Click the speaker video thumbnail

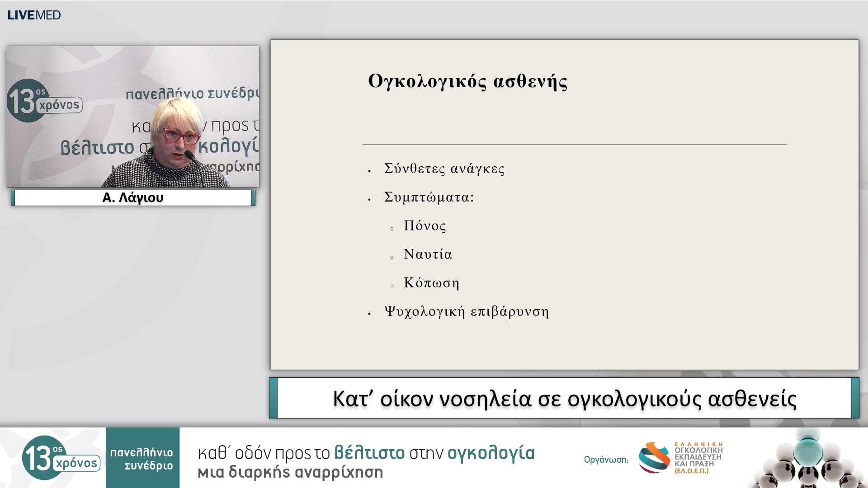coord(133,116)
